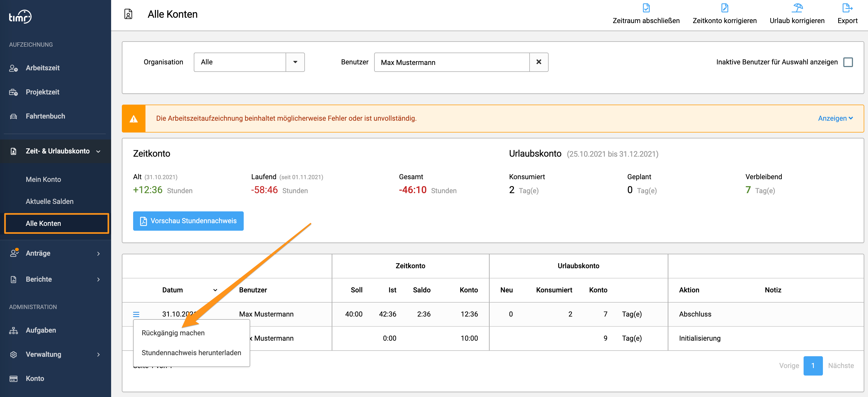Click the Verwaltung gear icon
The width and height of the screenshot is (868, 397).
13,355
